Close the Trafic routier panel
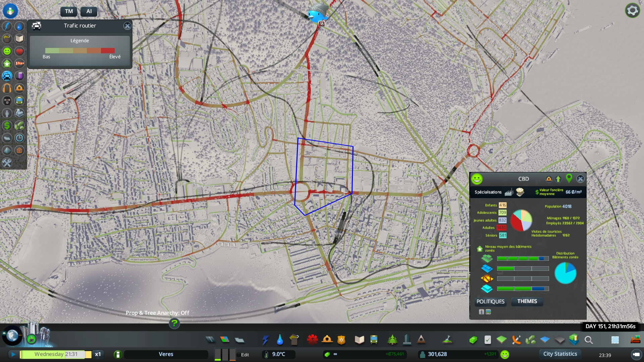The image size is (644, 362). tap(127, 26)
